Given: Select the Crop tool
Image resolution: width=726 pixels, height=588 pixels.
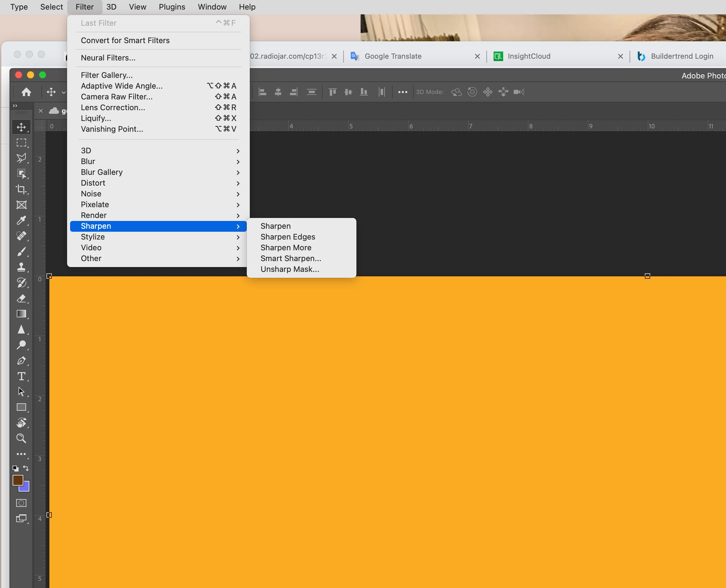Looking at the screenshot, I should 21,189.
